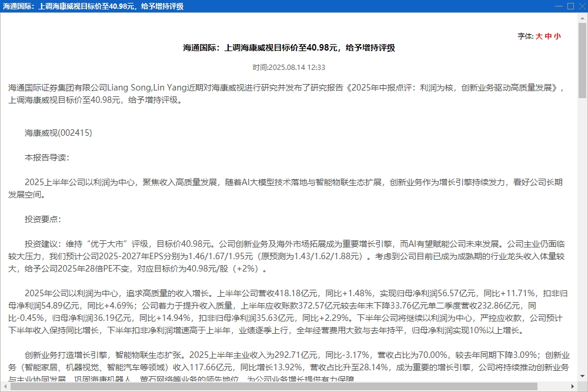The width and height of the screenshot is (588, 392).
Task: Click paragraph starting 2025上半年公司以利润为中心
Action: pyautogui.click(x=286, y=188)
